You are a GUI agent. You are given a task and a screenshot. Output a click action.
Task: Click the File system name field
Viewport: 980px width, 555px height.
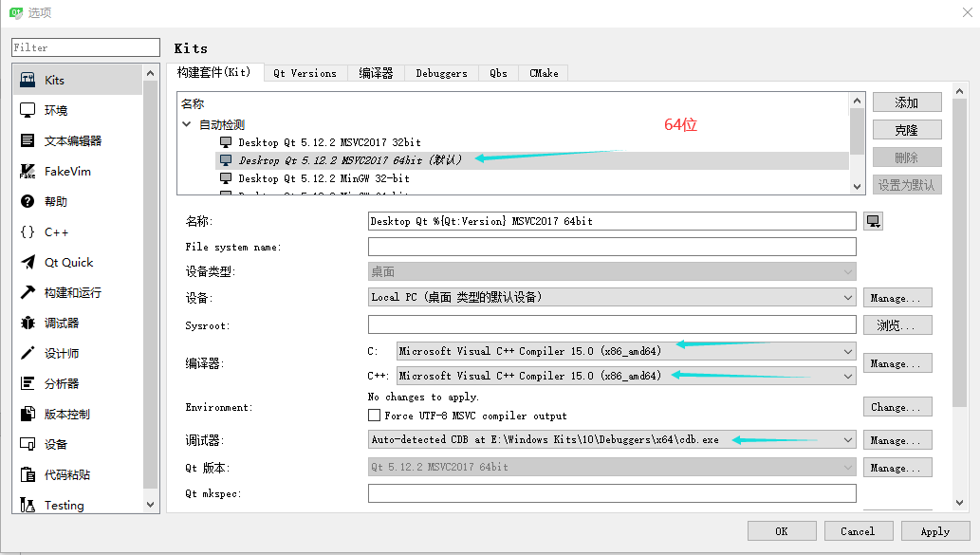pyautogui.click(x=612, y=247)
